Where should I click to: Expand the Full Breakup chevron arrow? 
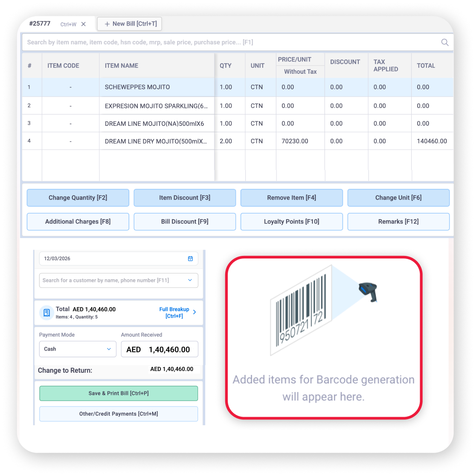point(194,312)
